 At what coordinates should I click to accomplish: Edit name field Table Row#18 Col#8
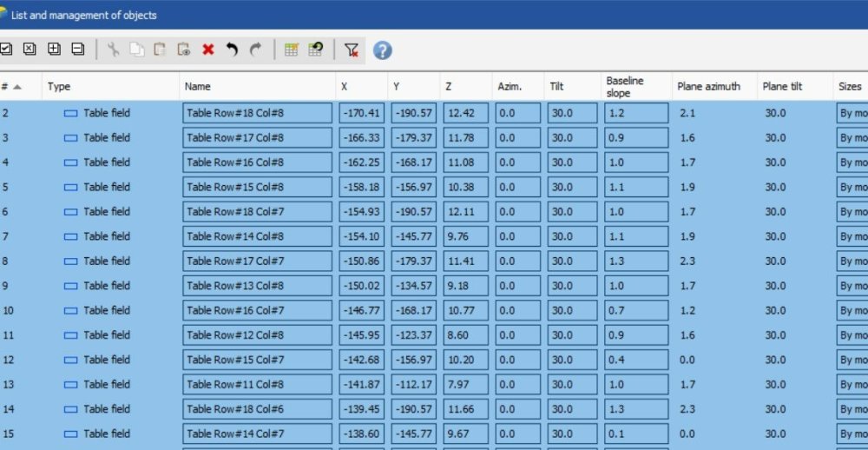pos(257,113)
